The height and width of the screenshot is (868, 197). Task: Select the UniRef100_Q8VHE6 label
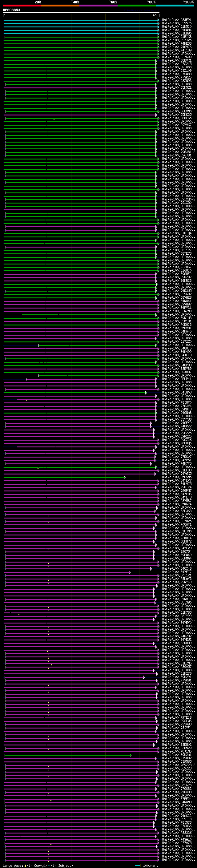tap(177, 297)
